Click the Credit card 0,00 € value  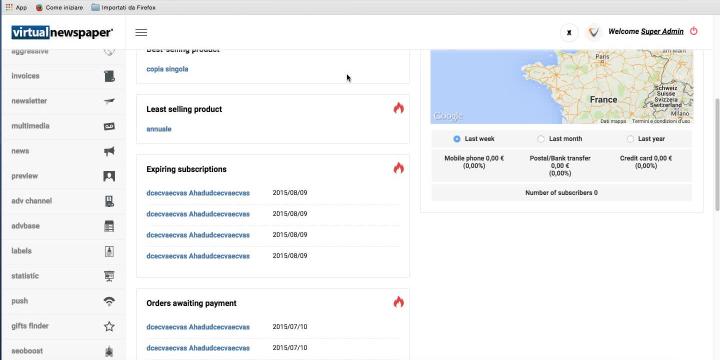click(646, 162)
